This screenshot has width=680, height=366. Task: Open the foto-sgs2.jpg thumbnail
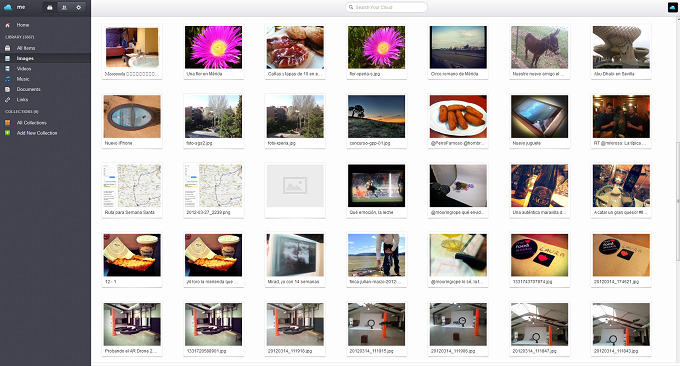213,117
